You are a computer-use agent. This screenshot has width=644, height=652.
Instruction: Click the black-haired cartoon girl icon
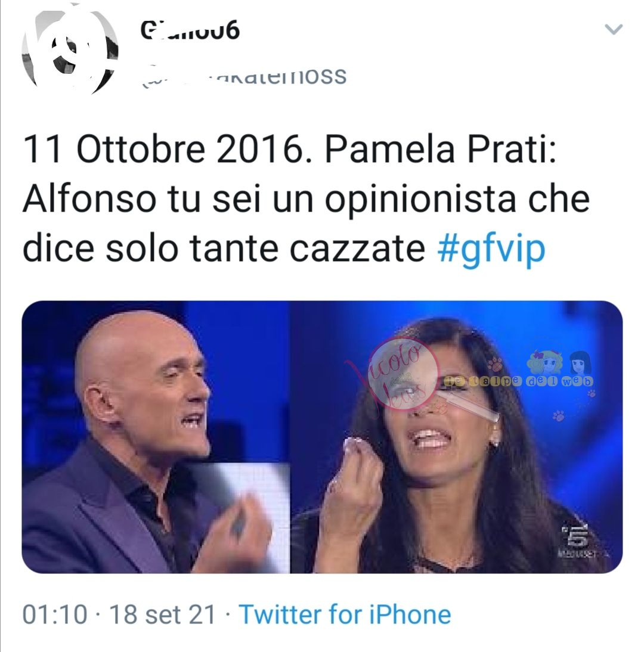[580, 362]
